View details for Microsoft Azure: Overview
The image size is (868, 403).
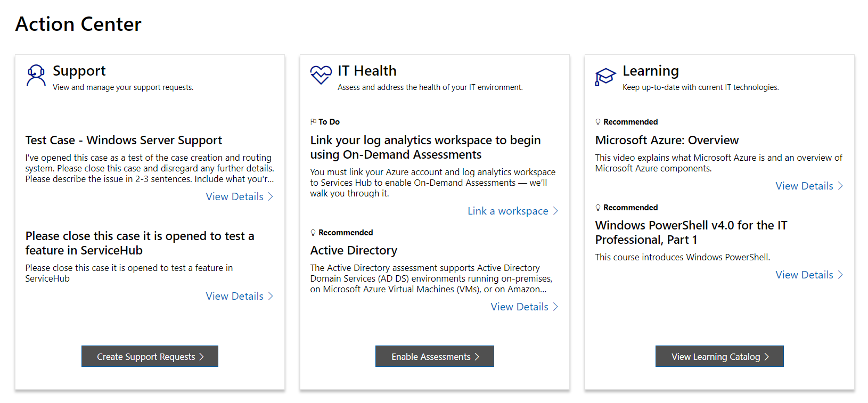tap(809, 186)
